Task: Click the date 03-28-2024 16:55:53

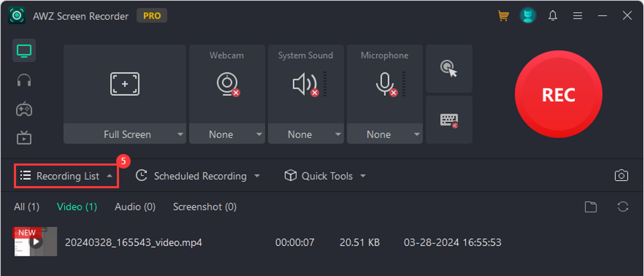Action: click(x=453, y=242)
